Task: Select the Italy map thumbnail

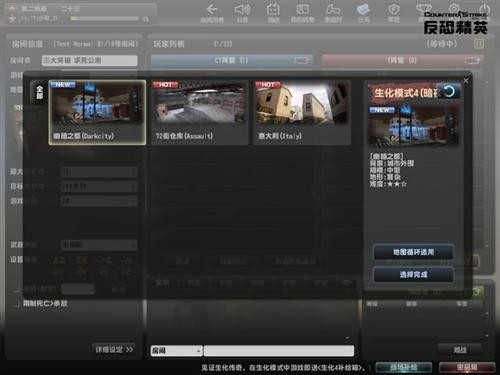Action: pos(302,112)
